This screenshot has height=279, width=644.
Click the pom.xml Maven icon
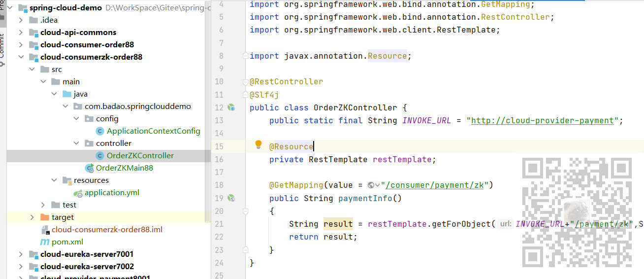coord(45,242)
